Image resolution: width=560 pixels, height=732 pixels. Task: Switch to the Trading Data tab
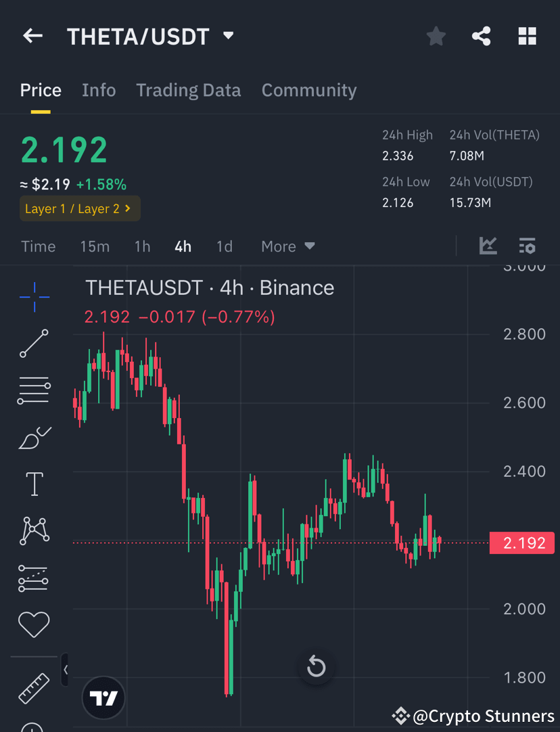pyautogui.click(x=189, y=90)
